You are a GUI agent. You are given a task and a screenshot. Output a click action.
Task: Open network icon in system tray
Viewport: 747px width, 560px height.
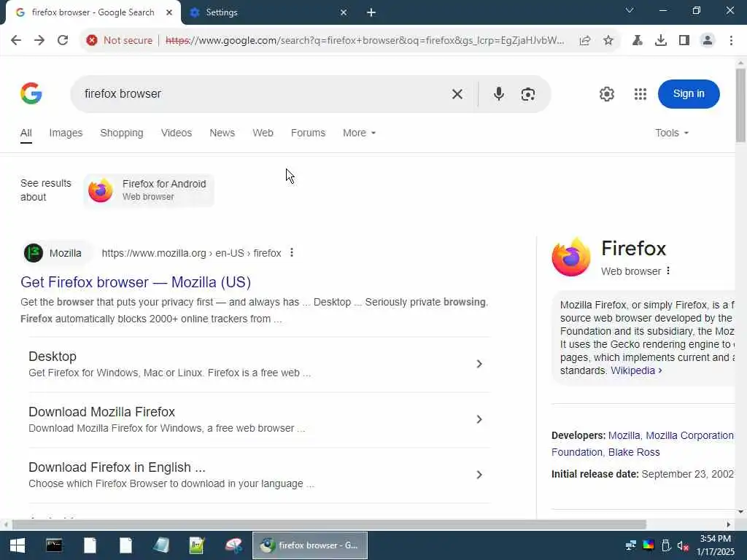(631, 545)
